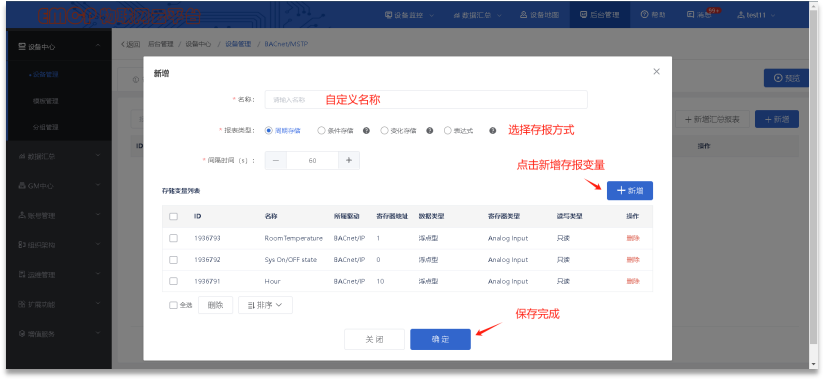
Task: Click 删除 button below variable table
Action: (215, 305)
